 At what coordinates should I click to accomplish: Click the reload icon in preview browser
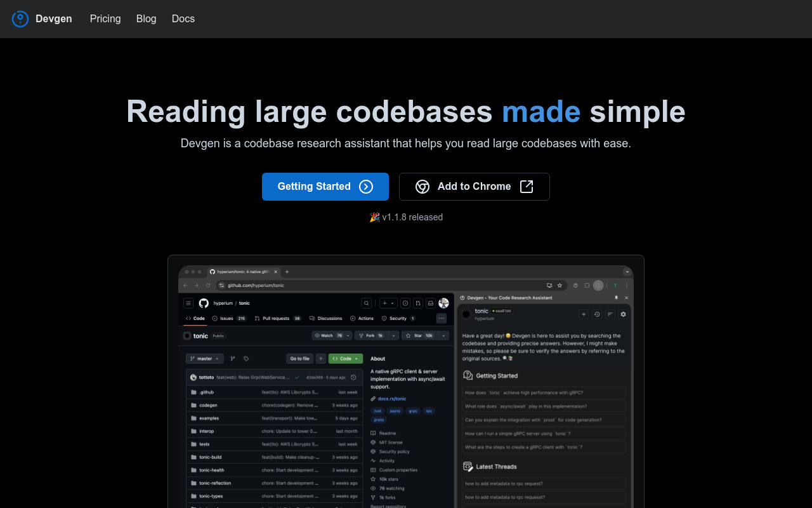coord(208,286)
